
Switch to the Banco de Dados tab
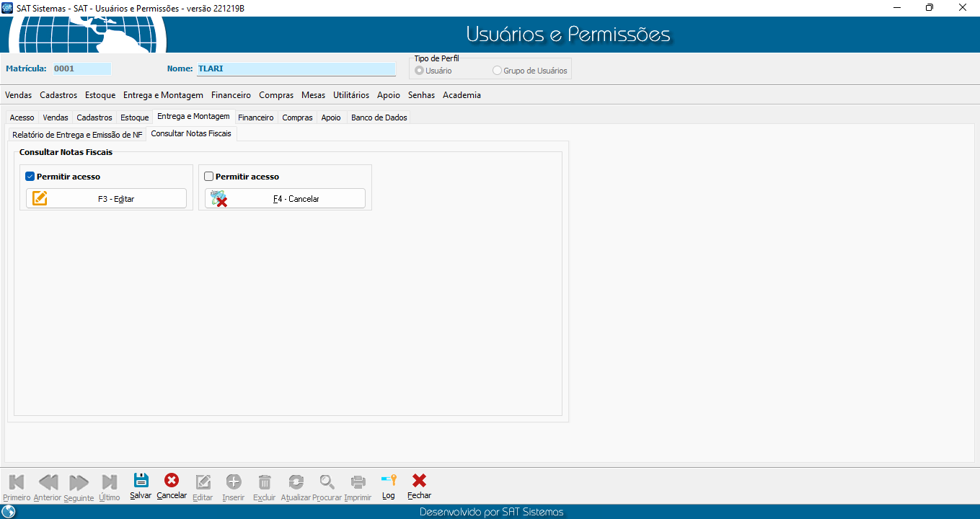(x=379, y=117)
